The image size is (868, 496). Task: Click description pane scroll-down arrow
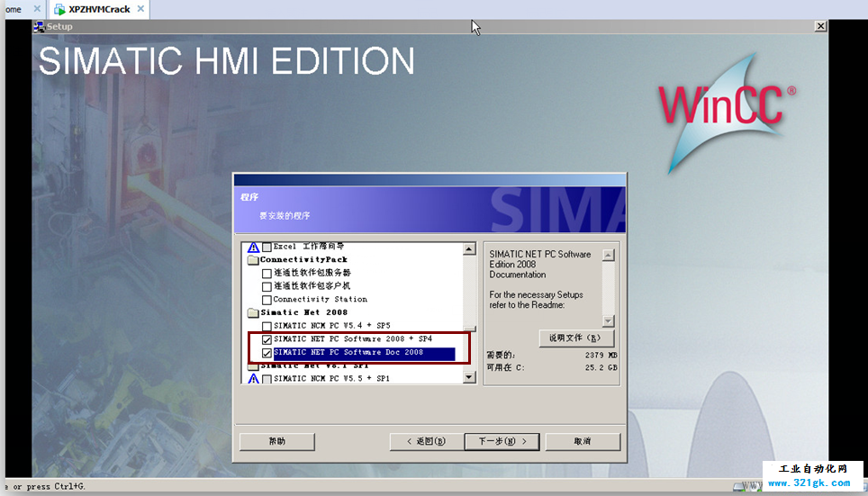coord(609,321)
